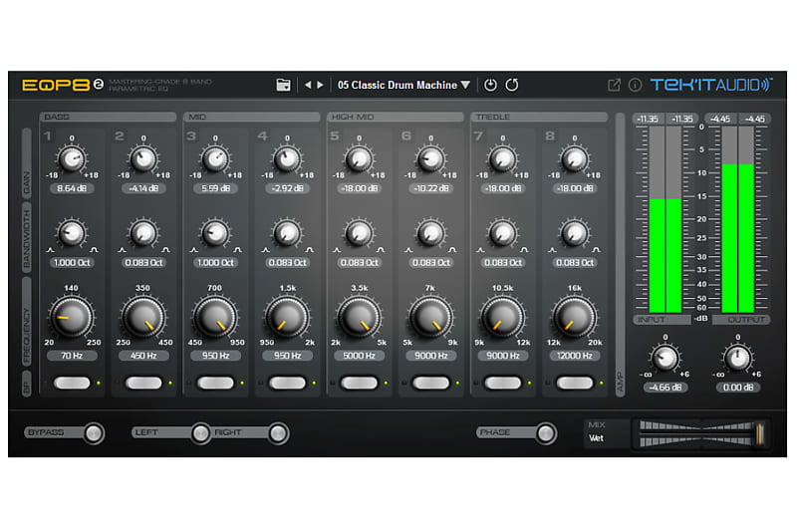
Task: Click the input level knob
Action: coord(664,359)
